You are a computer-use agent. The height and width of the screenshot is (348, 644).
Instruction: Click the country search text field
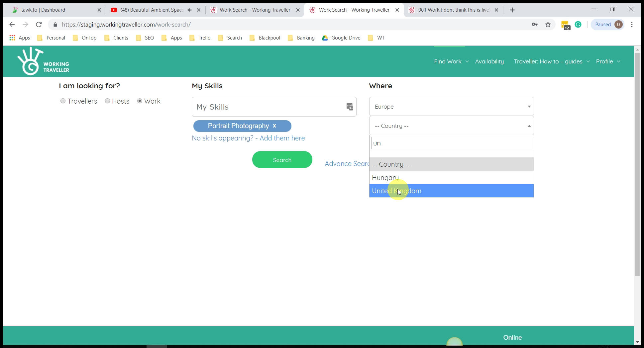pyautogui.click(x=451, y=143)
